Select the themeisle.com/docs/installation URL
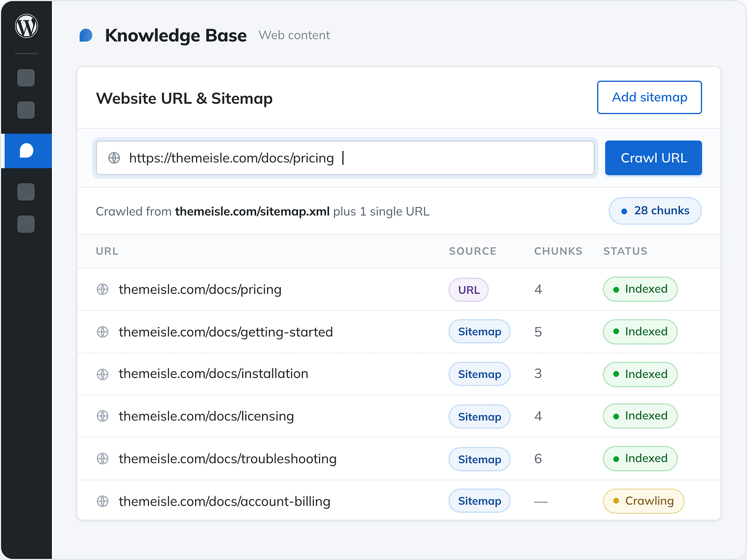 coord(213,374)
